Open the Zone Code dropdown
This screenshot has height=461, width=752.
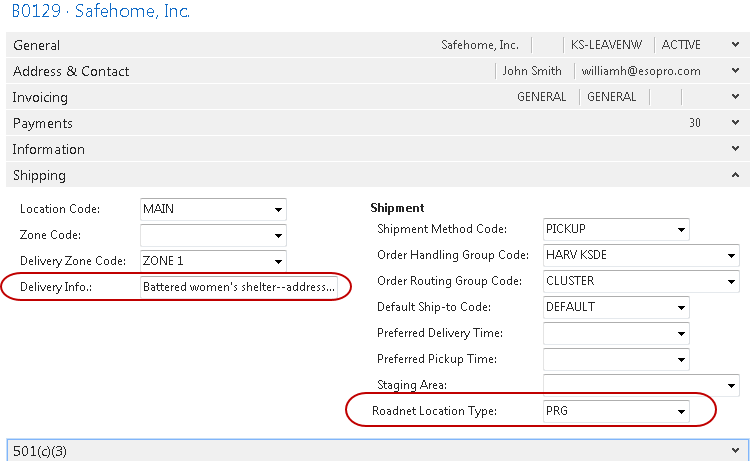coord(277,236)
